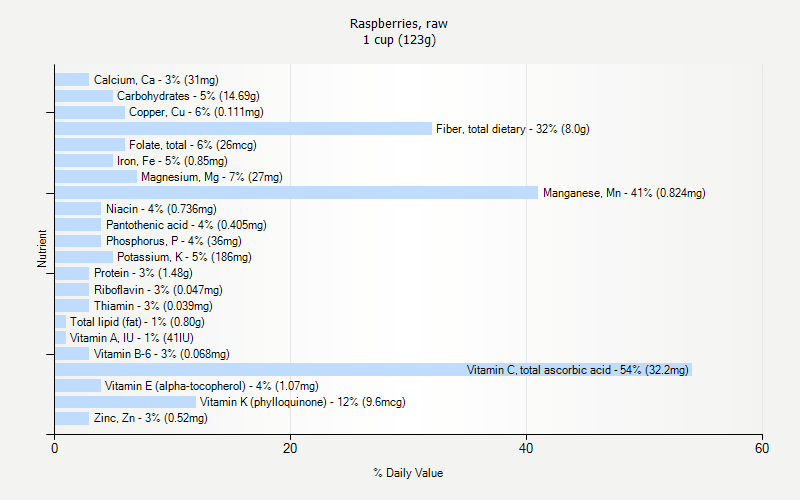Click the Iron, Fe - 5% (0.85mg) label

[172, 161]
